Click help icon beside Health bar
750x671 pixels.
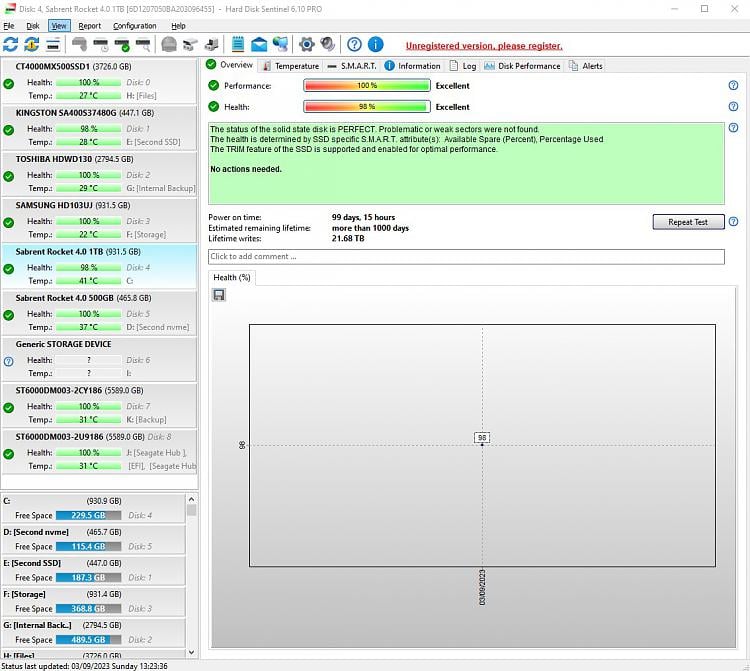733,106
